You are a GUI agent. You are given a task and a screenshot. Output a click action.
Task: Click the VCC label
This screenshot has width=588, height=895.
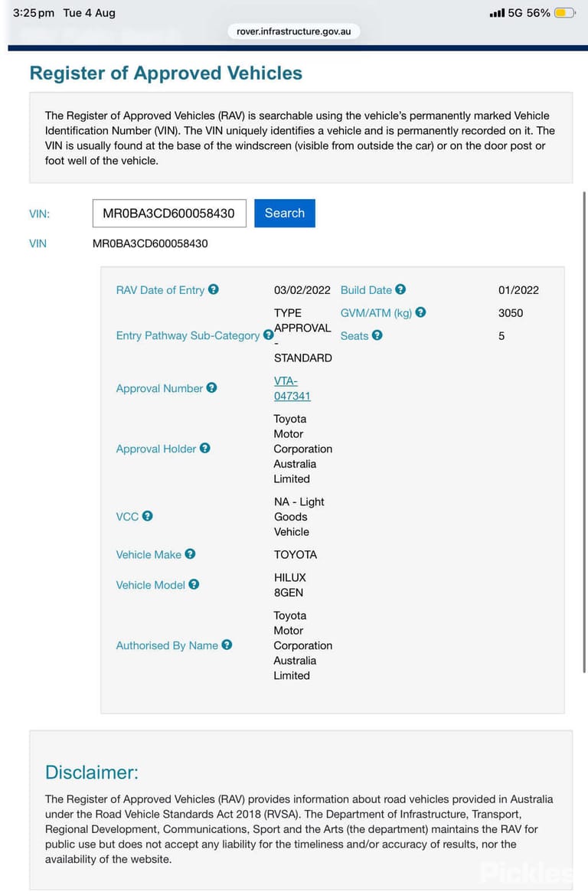(127, 517)
